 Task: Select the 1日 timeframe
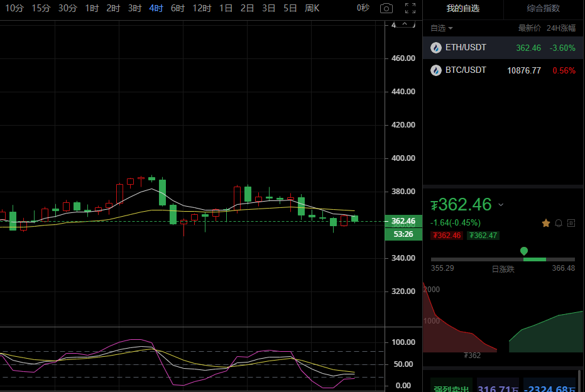coord(226,8)
